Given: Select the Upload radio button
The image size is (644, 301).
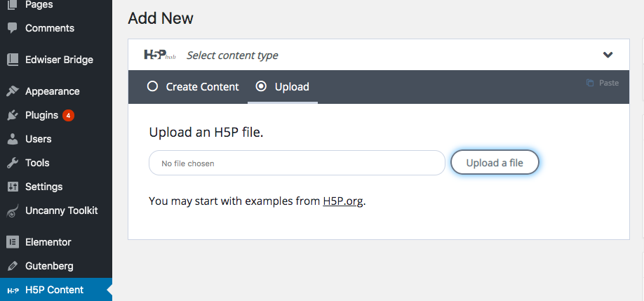Looking at the screenshot, I should click(261, 86).
